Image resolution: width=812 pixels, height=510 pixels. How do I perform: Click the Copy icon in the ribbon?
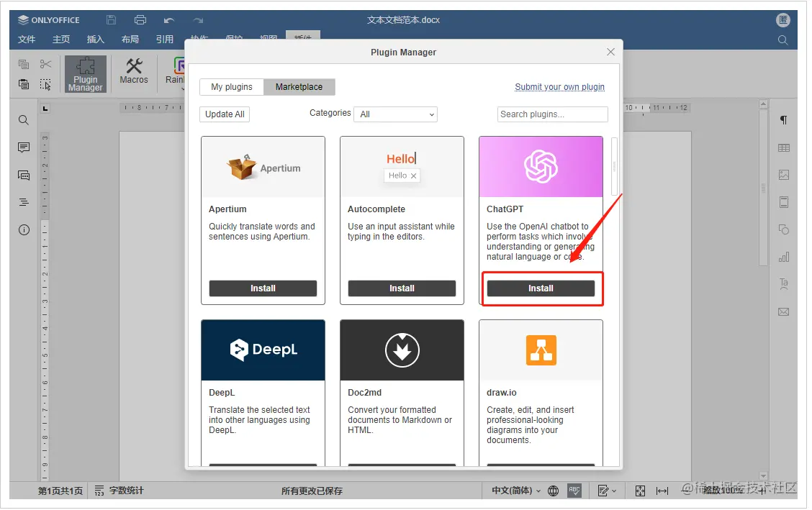tap(23, 64)
